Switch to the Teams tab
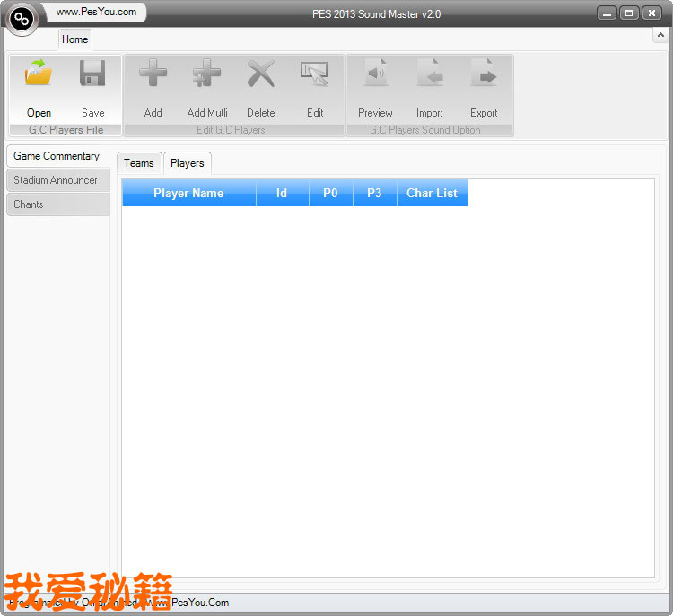The image size is (673, 616). click(x=139, y=162)
